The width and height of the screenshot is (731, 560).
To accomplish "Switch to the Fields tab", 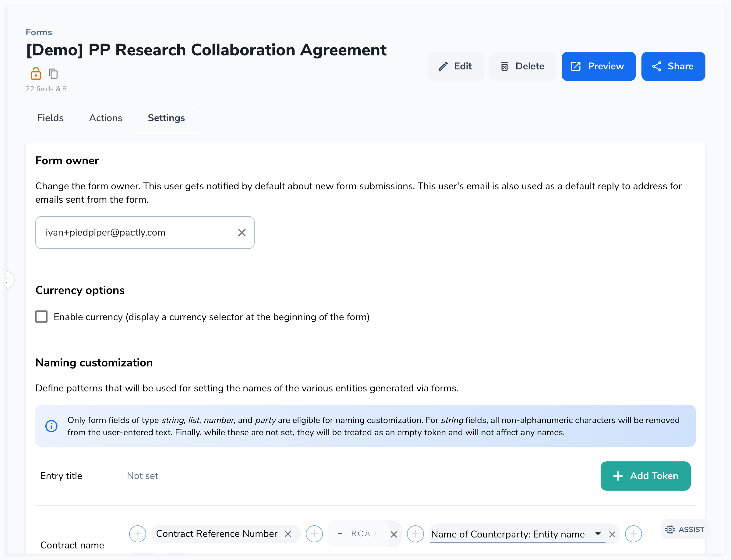I will [x=50, y=118].
